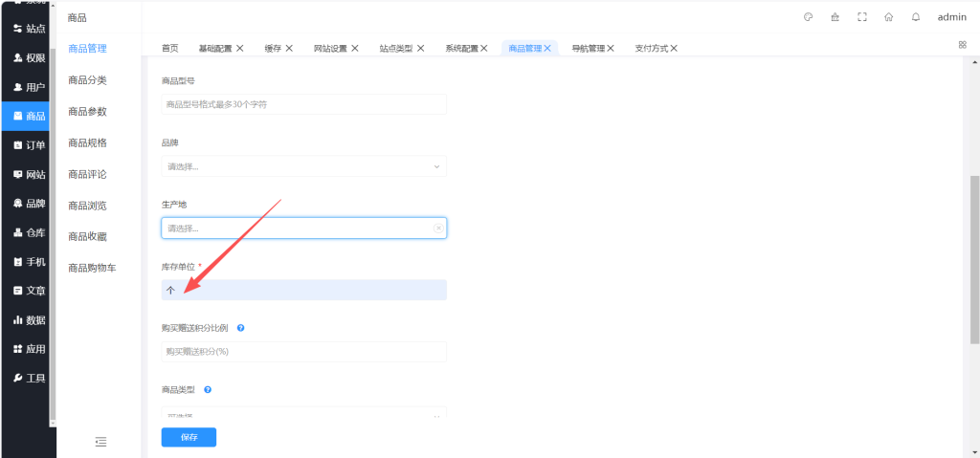
Task: Close the 系统配置 tab
Action: tap(483, 48)
